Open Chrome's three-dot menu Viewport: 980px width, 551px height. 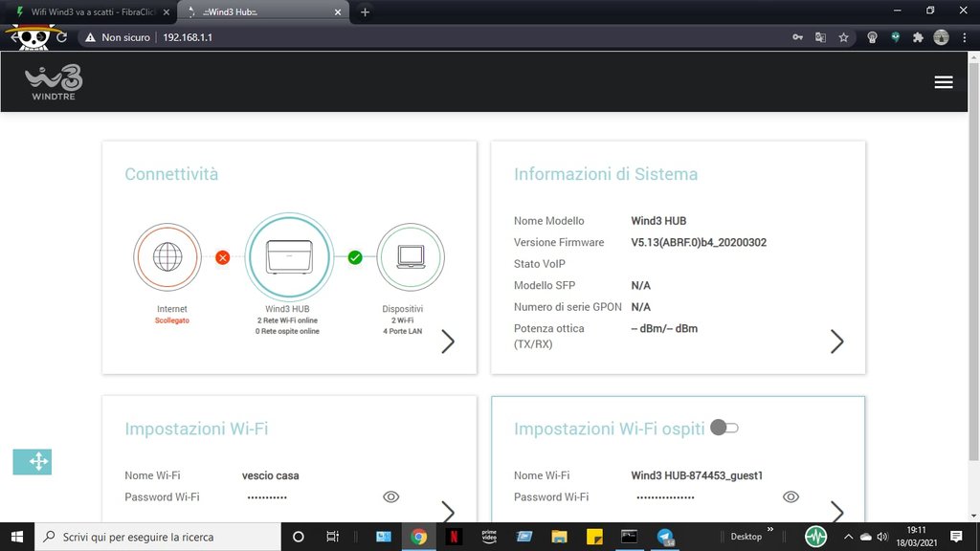coord(965,37)
